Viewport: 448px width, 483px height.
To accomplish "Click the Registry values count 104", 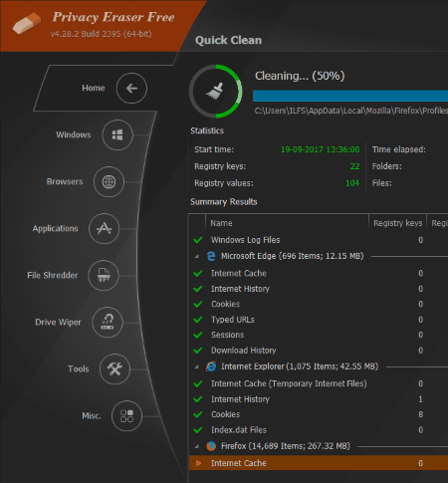I will (352, 183).
